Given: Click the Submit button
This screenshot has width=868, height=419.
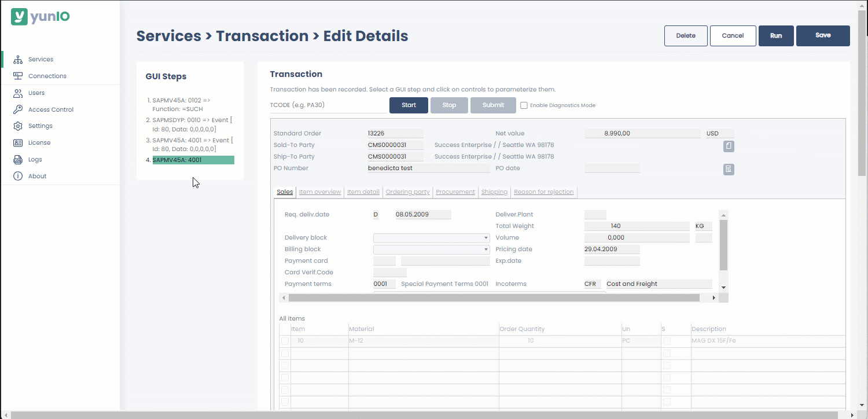Looking at the screenshot, I should click(x=493, y=105).
